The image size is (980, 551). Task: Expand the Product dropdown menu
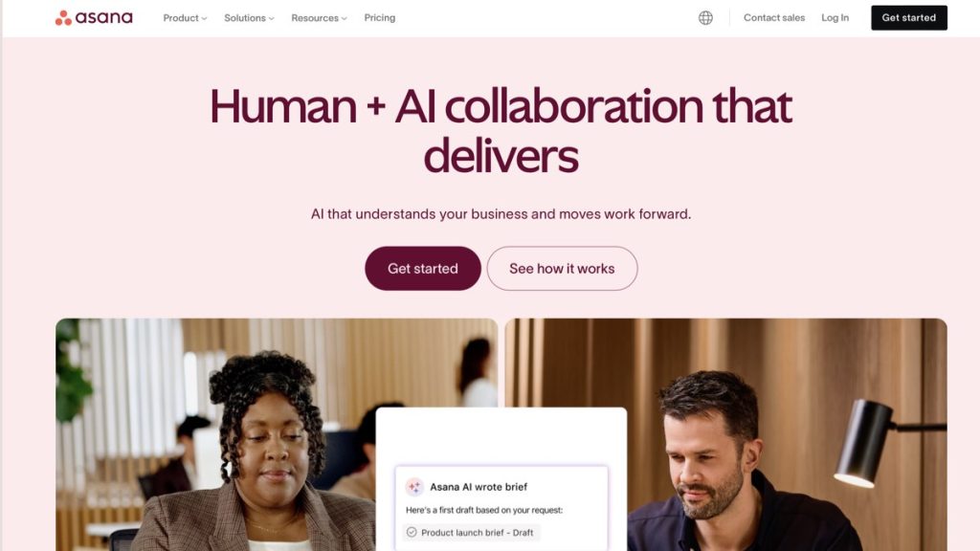coord(185,18)
